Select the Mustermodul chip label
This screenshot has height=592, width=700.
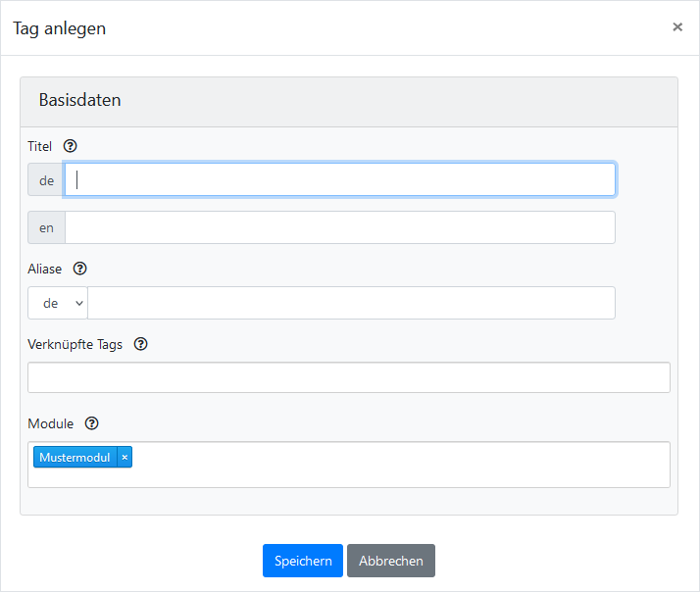[75, 457]
